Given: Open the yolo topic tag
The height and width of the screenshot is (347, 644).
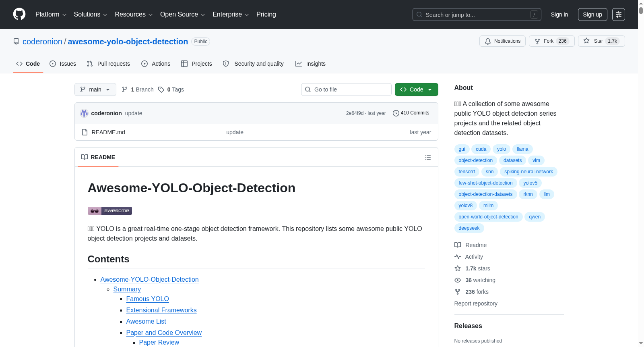Looking at the screenshot, I should pos(502,149).
